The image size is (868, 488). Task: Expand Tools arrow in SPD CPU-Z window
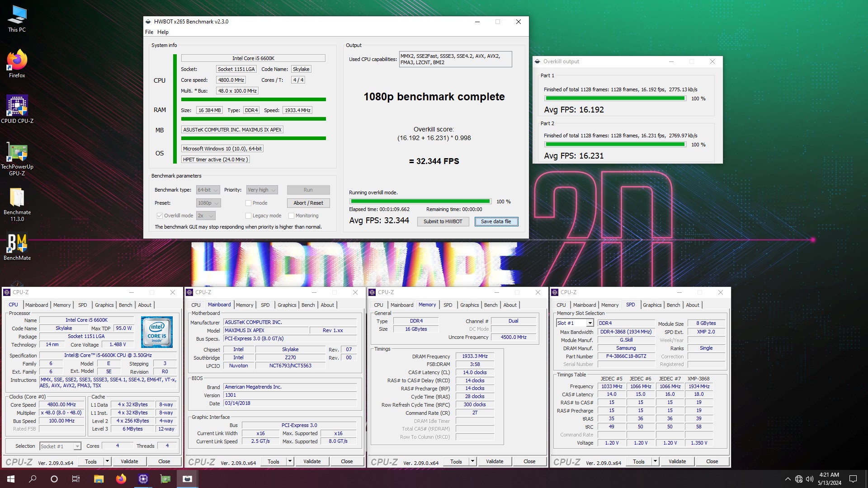655,461
